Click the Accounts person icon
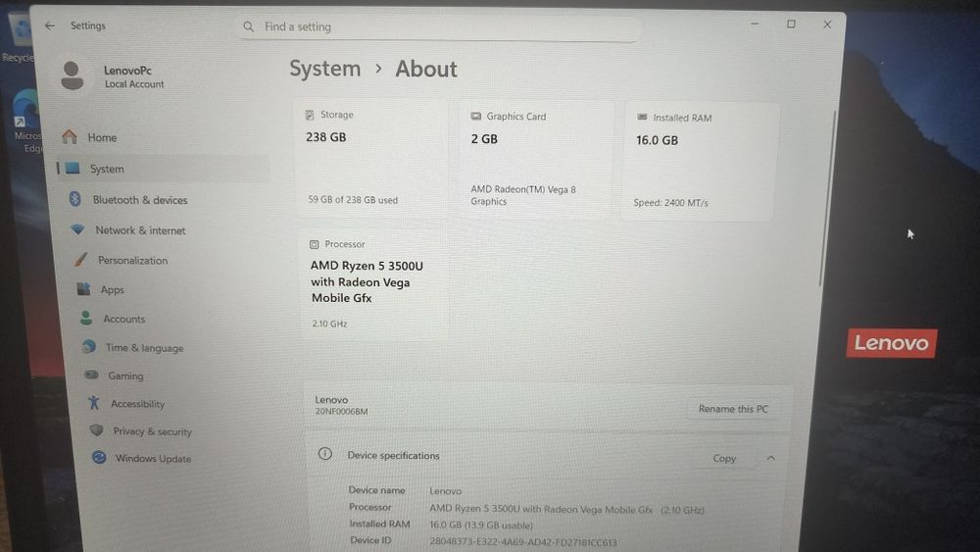This screenshot has height=552, width=980. click(x=86, y=318)
